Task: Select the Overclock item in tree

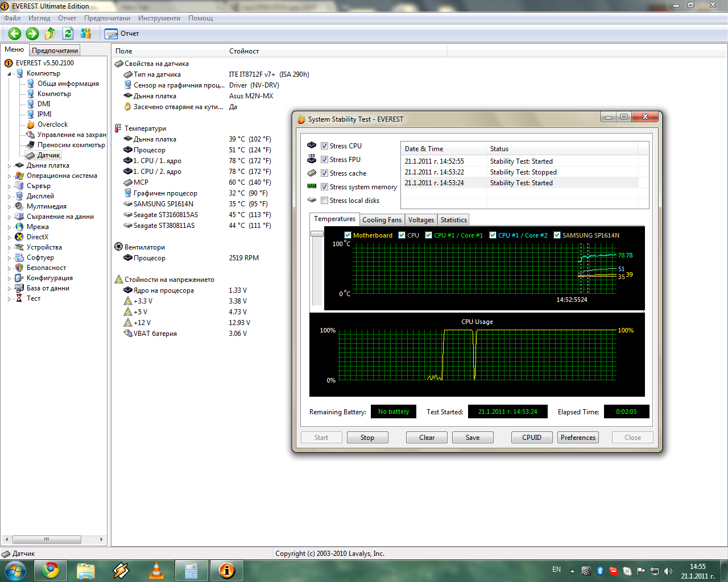Action: click(52, 124)
